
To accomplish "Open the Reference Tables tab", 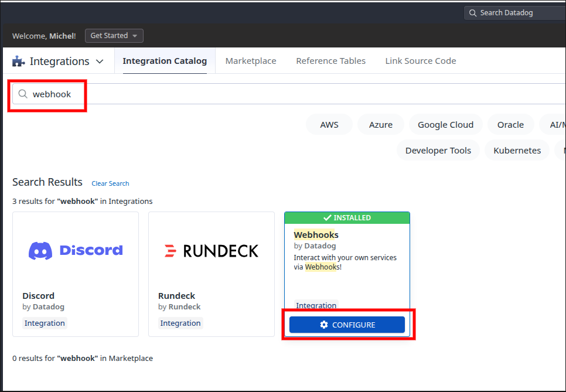I will [x=331, y=61].
